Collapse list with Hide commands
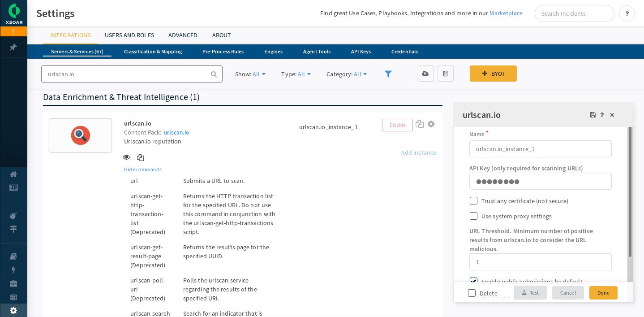The height and width of the screenshot is (317, 644). [x=143, y=169]
